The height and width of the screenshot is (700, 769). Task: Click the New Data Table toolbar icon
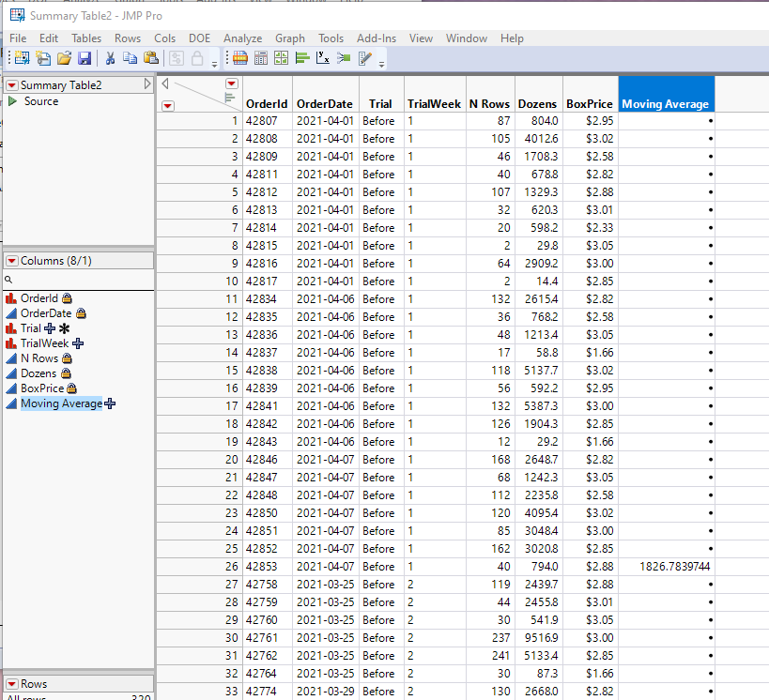[x=21, y=58]
